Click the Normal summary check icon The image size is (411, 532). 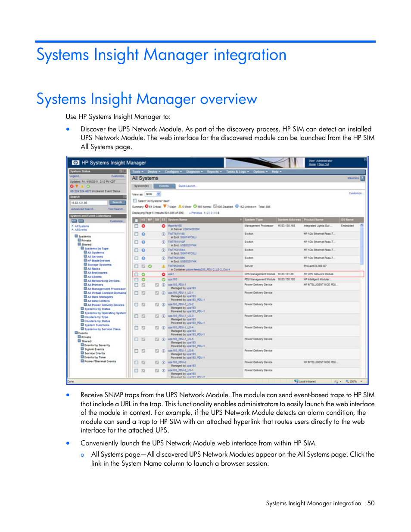[195, 206]
